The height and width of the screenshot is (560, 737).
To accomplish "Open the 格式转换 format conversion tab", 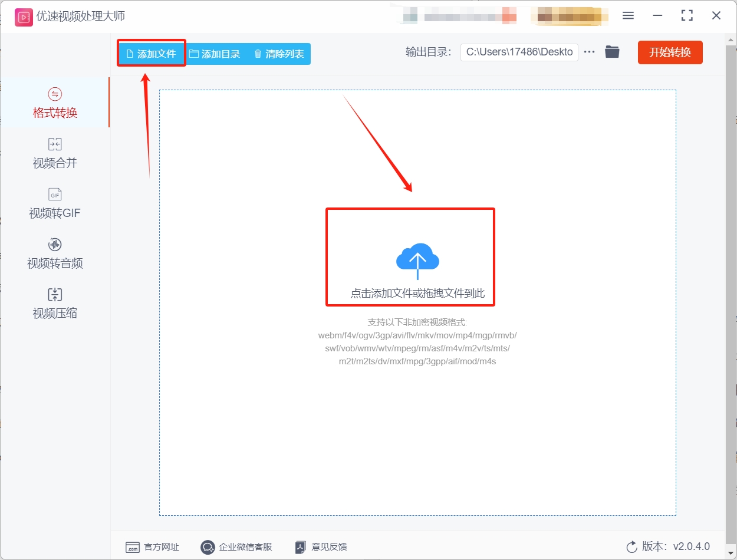I will click(55, 103).
